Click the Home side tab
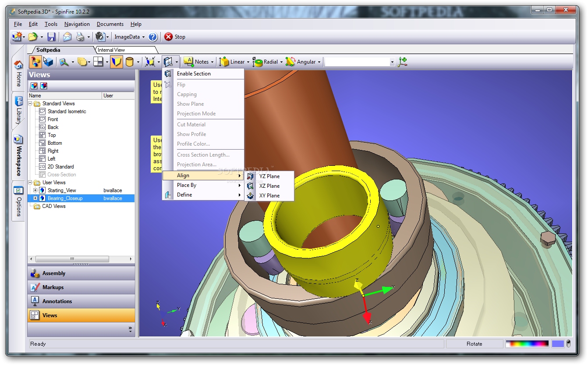Viewport: 588px width, 365px height. tap(18, 74)
